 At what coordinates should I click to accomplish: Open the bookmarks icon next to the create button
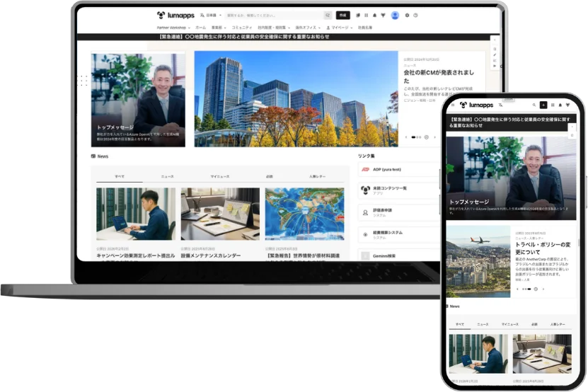point(358,16)
